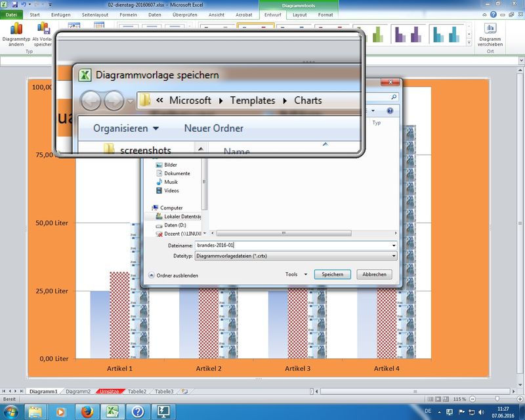Open the Dateiname history dropdown arrow
This screenshot has width=525, height=420.
coord(393,245)
